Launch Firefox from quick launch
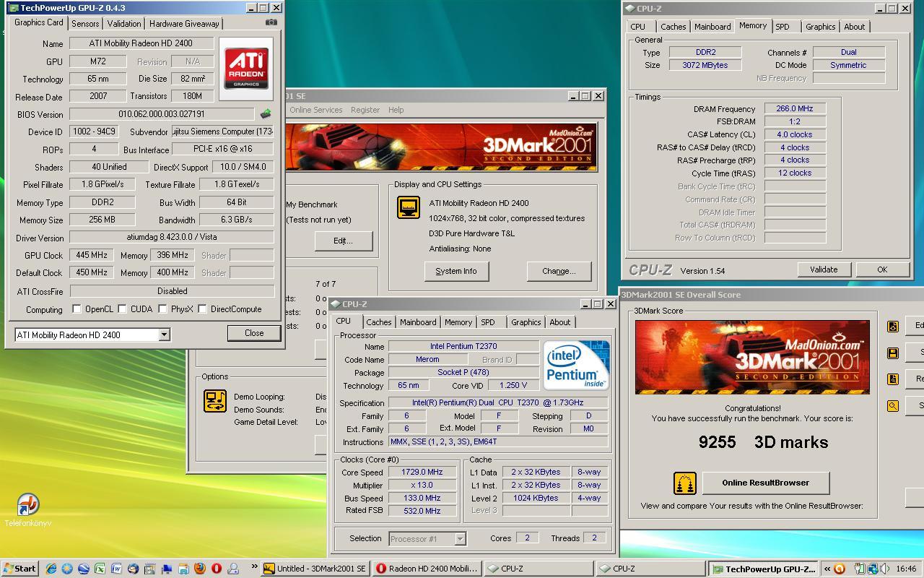The image size is (924, 578). point(200,569)
